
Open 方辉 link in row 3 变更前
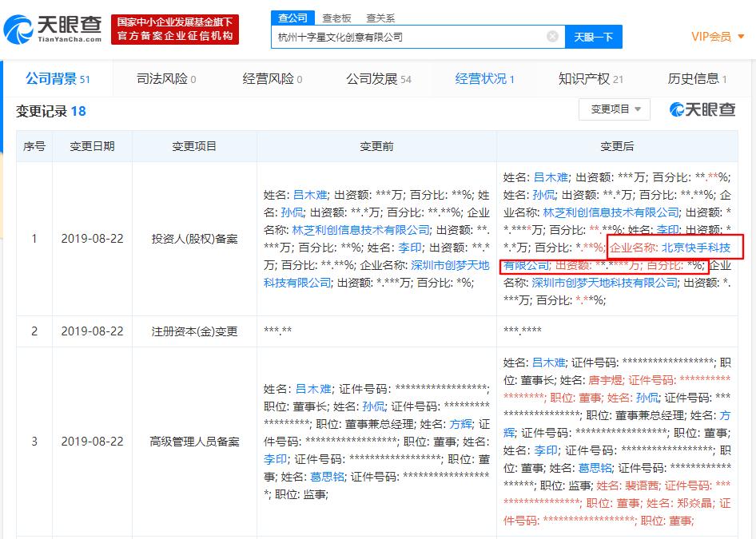pyautogui.click(x=461, y=424)
